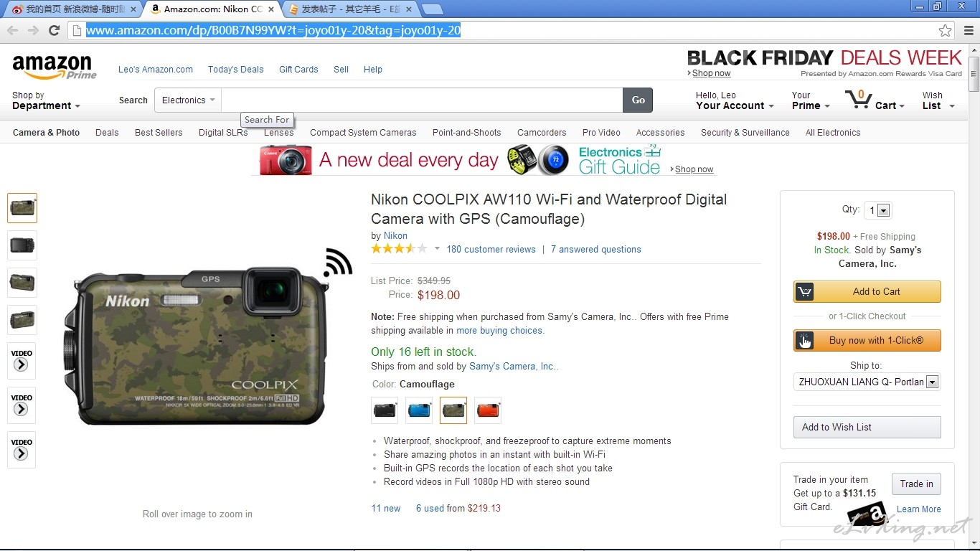Select the fourth camera angle thumbnail
980x551 pixels.
pos(22,320)
